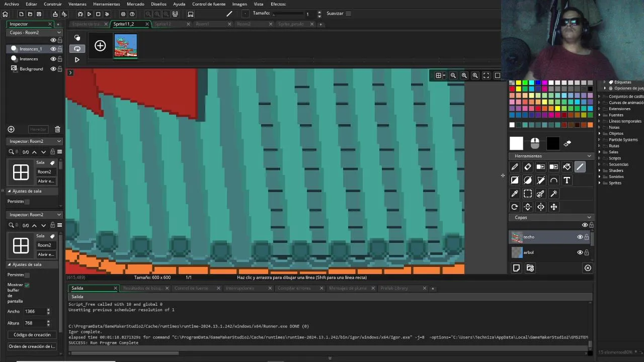644x362 pixels.
Task: Toggle animation loop button
Action: pyautogui.click(x=77, y=49)
